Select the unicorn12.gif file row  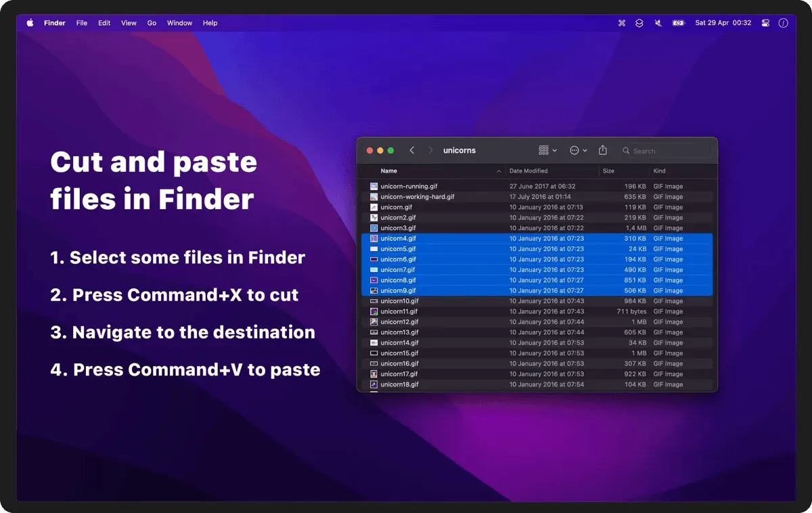(x=399, y=322)
